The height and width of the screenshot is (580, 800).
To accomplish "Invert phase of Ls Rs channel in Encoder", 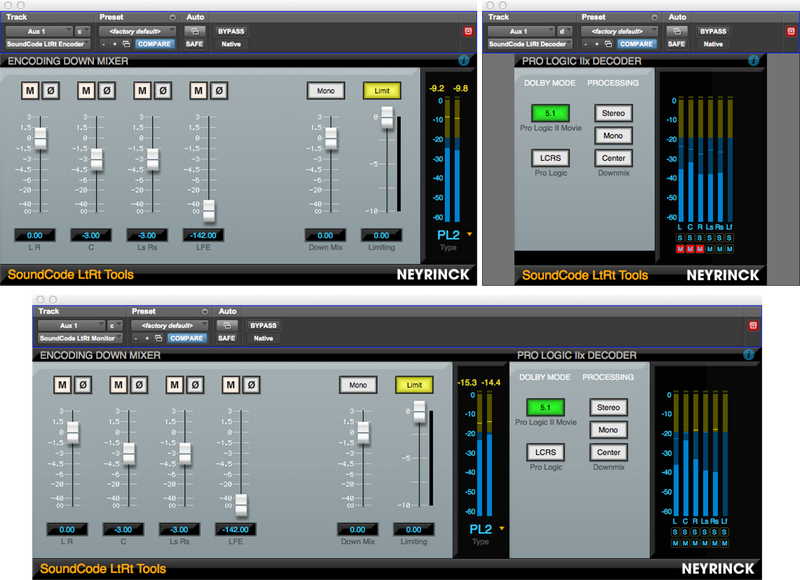I will (163, 91).
